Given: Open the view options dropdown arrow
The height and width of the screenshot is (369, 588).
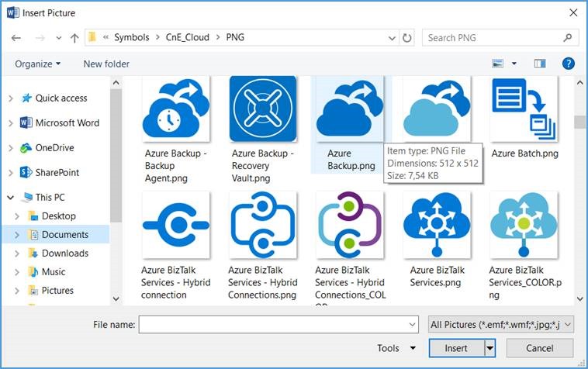Looking at the screenshot, I should 514,64.
